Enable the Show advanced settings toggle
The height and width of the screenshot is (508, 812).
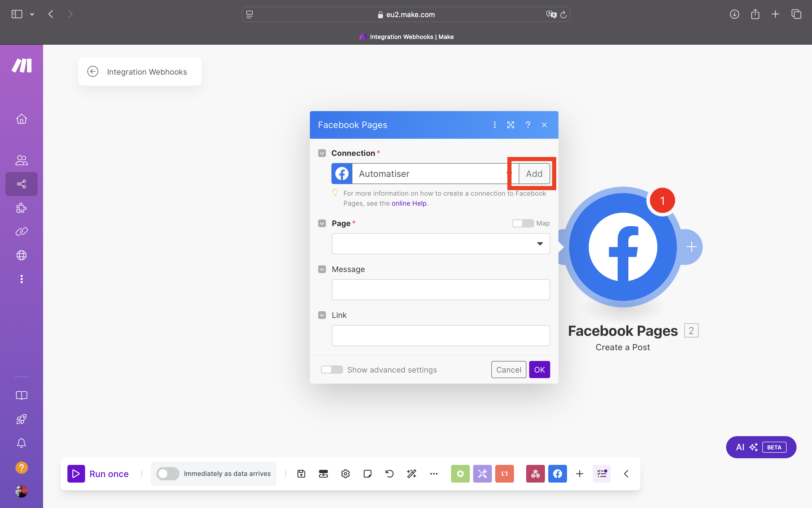point(332,370)
